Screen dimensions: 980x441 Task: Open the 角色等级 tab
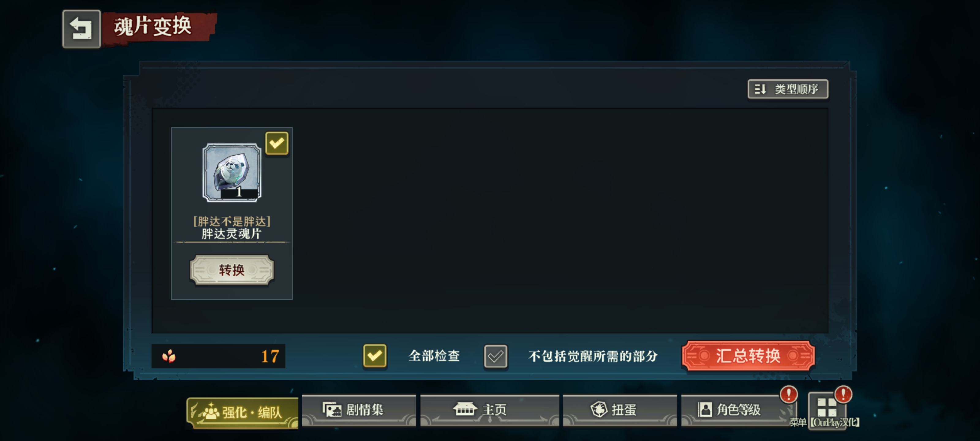[738, 410]
